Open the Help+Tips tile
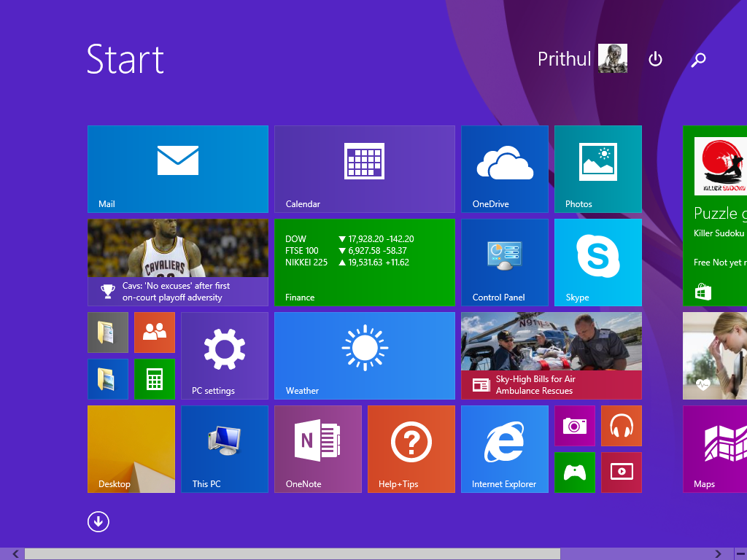The height and width of the screenshot is (560, 747). [x=411, y=449]
